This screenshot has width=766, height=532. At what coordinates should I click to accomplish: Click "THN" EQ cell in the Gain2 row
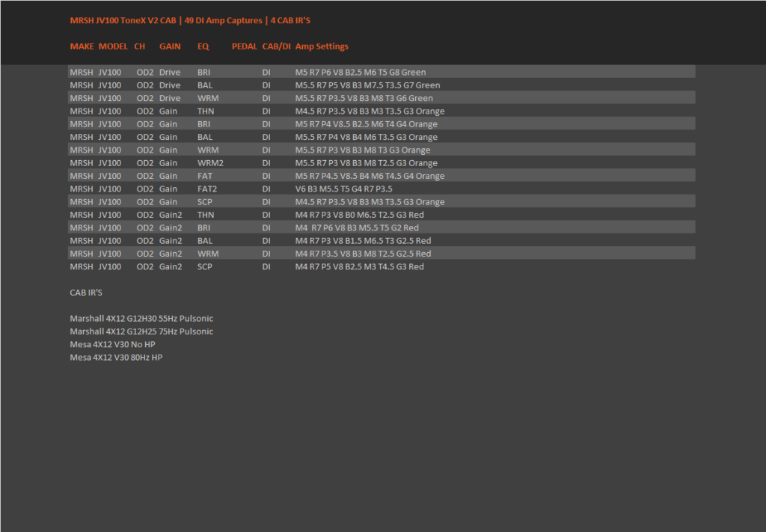[206, 215]
